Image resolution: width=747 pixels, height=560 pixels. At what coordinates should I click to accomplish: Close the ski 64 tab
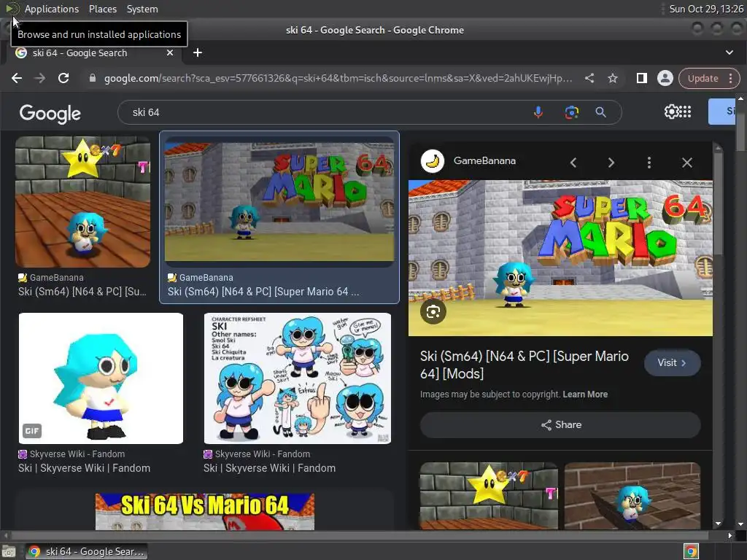[x=169, y=52]
